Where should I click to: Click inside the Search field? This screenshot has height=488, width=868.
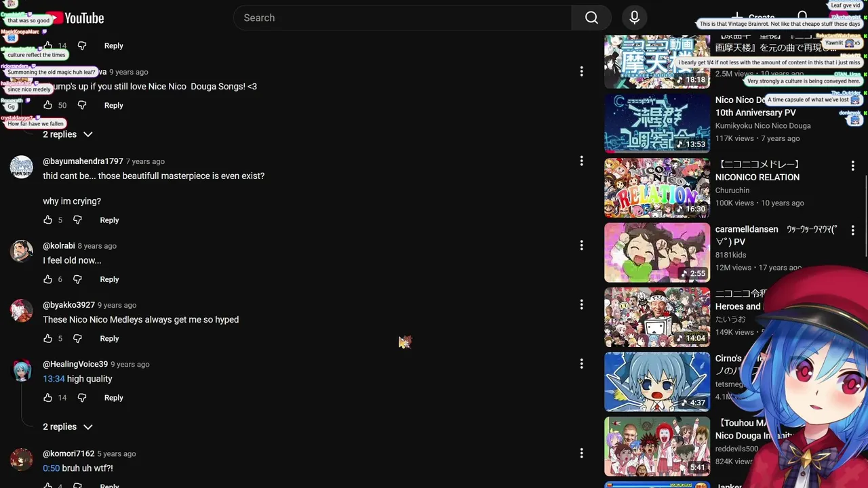(403, 18)
